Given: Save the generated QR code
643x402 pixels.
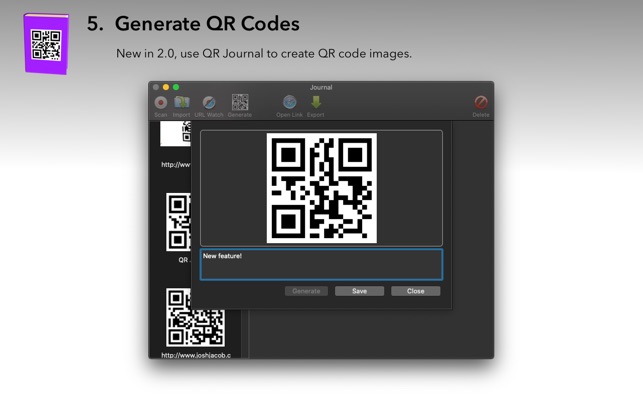Looking at the screenshot, I should click(x=359, y=291).
